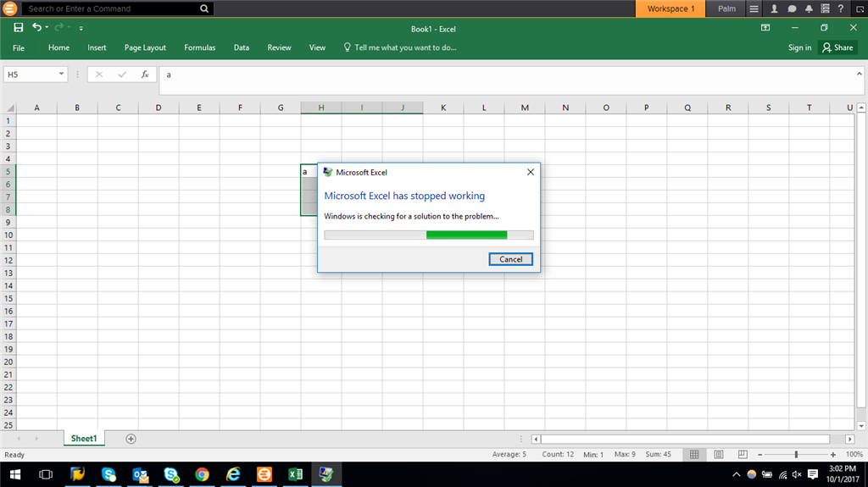The height and width of the screenshot is (487, 868).
Task: Select the Workspace 1 tab
Action: coord(670,8)
